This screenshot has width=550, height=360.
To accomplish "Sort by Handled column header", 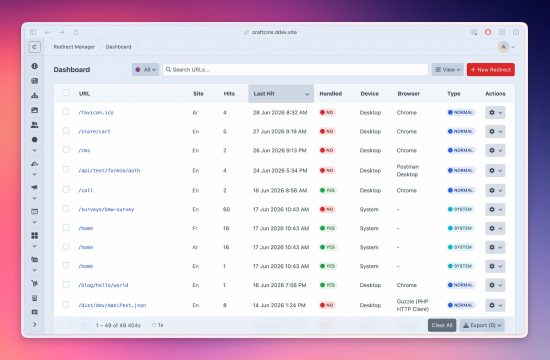I will click(x=330, y=94).
